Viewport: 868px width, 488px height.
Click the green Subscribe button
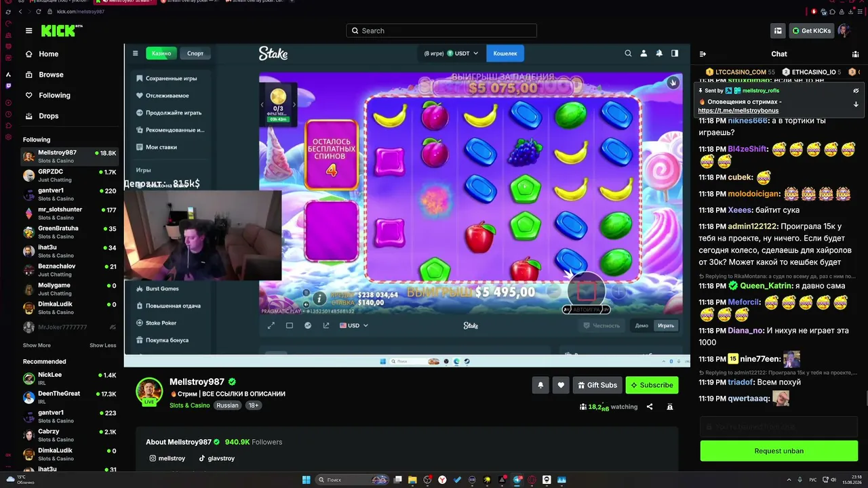coord(652,385)
